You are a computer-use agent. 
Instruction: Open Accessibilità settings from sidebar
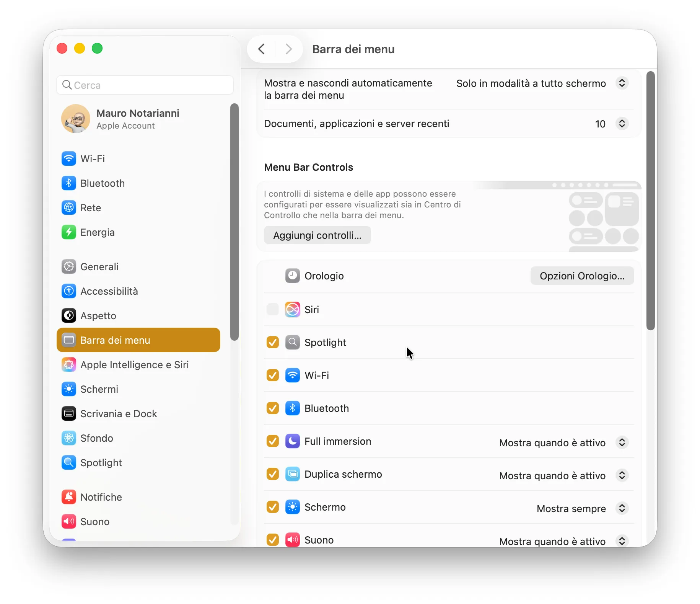tap(69, 291)
